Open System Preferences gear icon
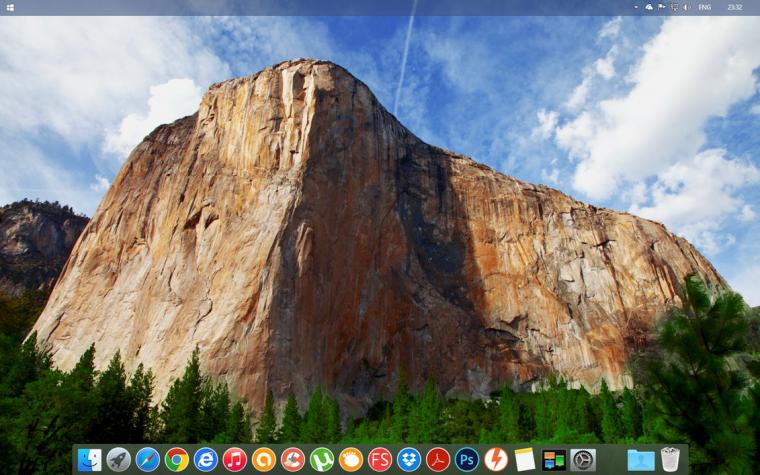Image resolution: width=760 pixels, height=475 pixels. click(x=583, y=459)
